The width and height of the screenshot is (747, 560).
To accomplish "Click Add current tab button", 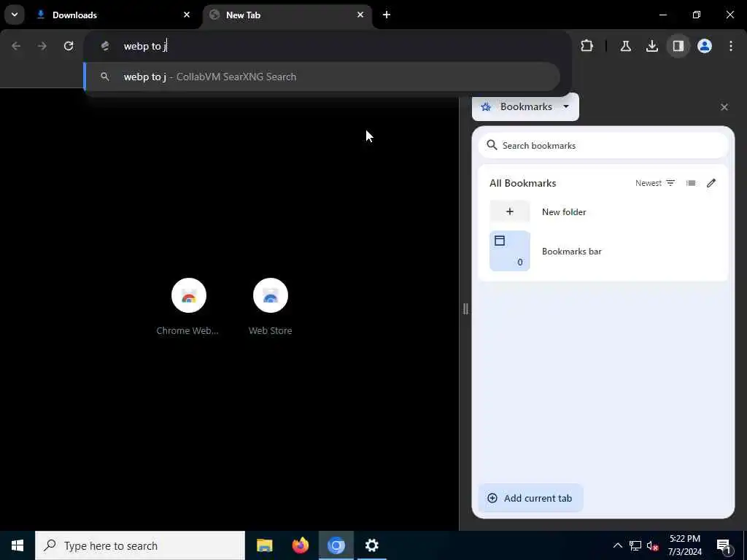I will 530,498.
